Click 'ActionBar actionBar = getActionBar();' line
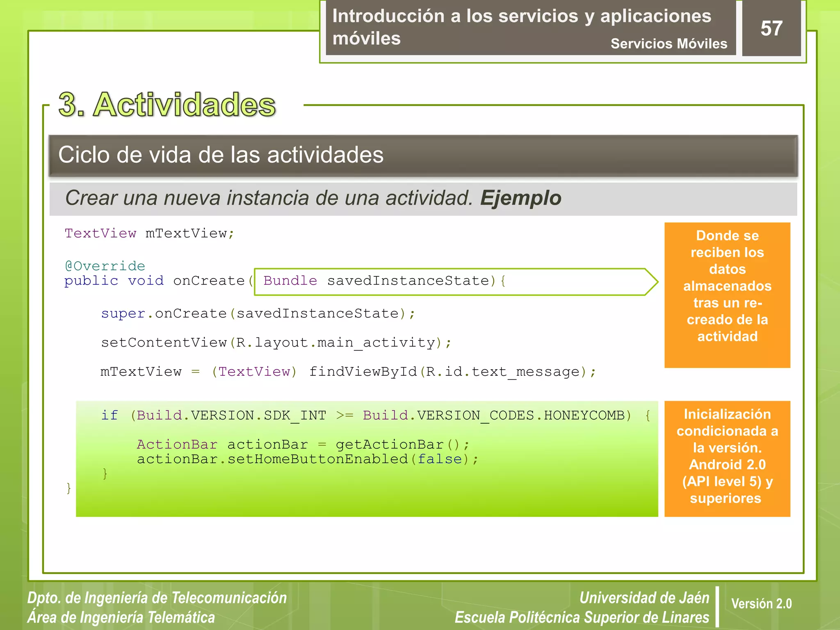 tap(303, 445)
